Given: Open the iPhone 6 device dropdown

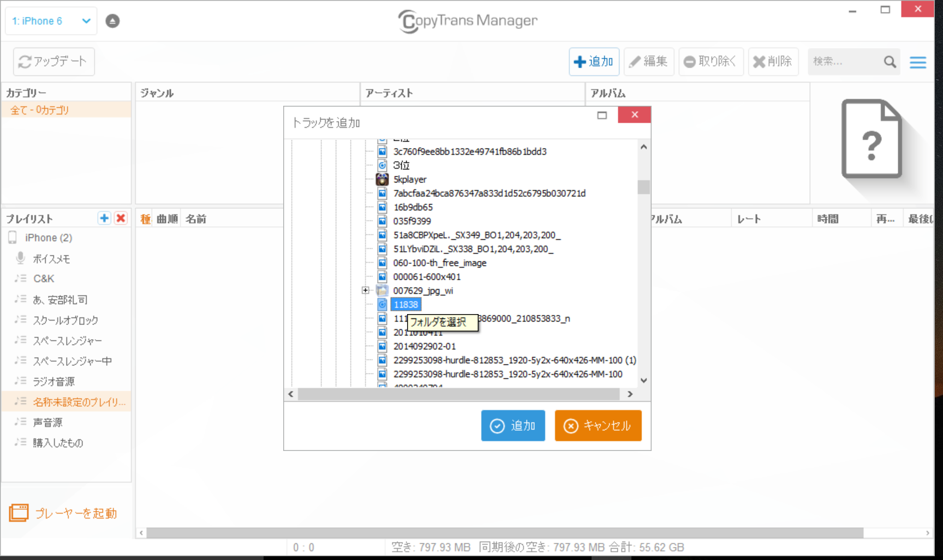Looking at the screenshot, I should [x=51, y=21].
